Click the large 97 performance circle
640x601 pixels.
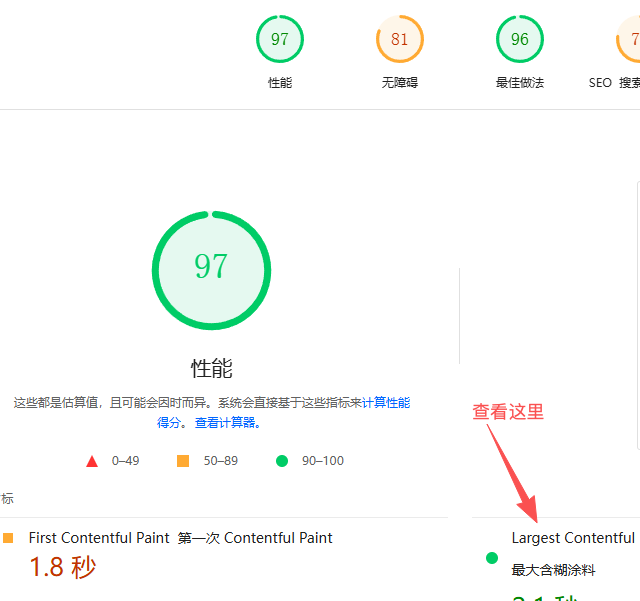tap(211, 268)
